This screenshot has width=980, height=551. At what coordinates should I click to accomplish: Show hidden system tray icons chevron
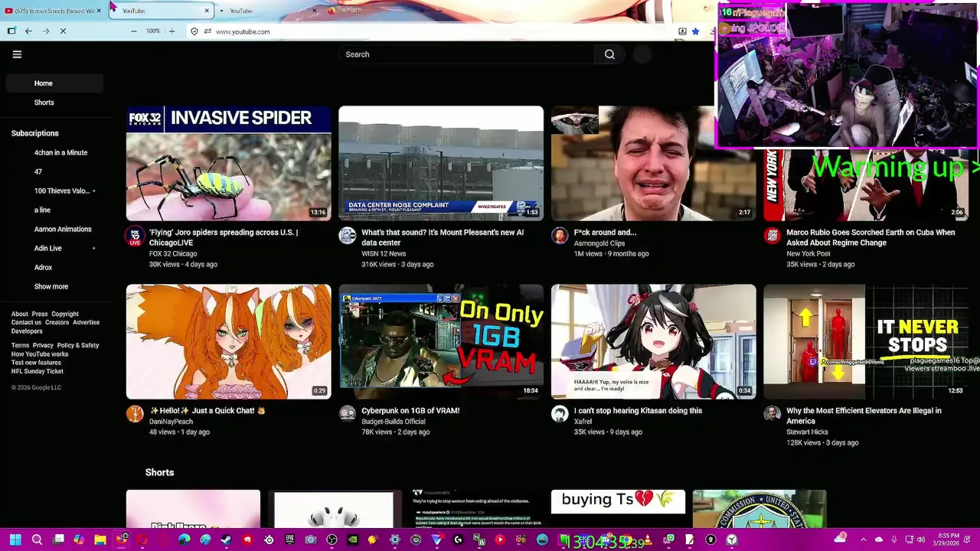(x=864, y=540)
